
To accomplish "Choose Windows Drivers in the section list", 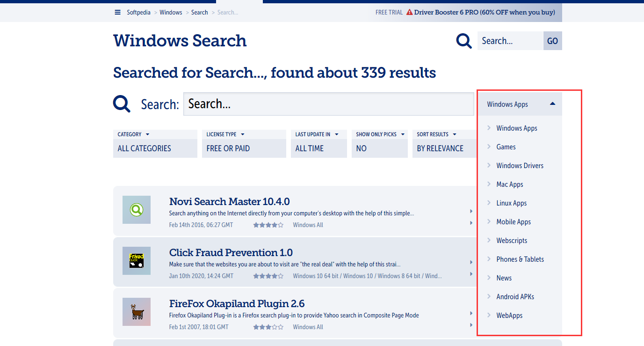I will pyautogui.click(x=520, y=166).
